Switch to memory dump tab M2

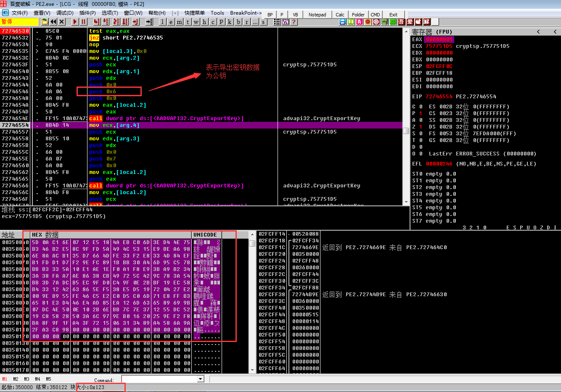coord(16,379)
